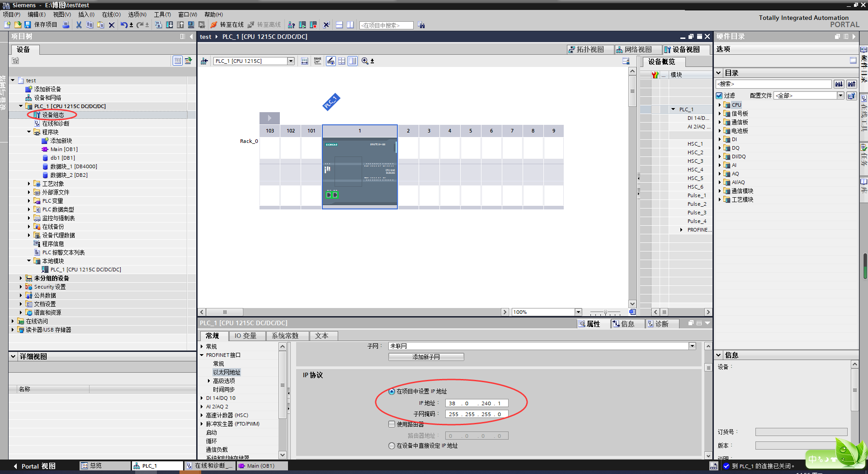Expand Advanced options under PROFINET interface

(209, 381)
